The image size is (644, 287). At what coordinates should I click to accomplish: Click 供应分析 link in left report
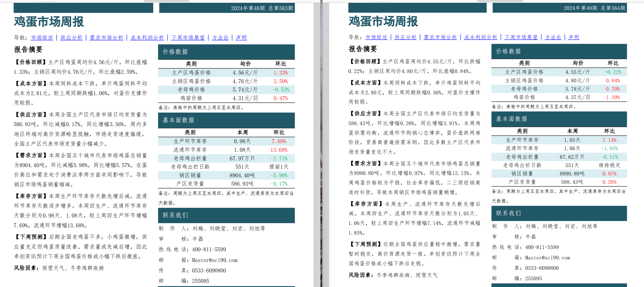pos(71,38)
